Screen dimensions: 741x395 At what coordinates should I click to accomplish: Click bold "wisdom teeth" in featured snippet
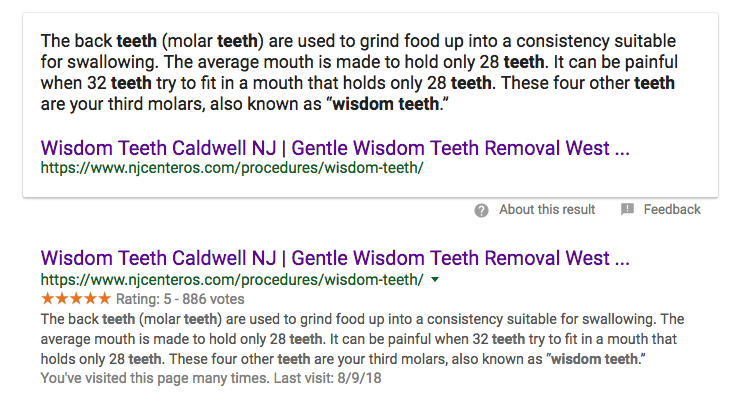pyautogui.click(x=386, y=103)
